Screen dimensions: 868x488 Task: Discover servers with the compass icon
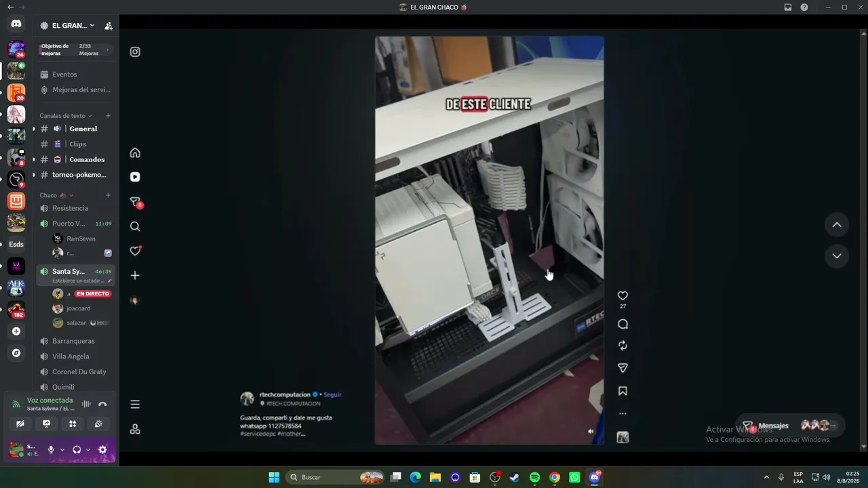(16, 353)
